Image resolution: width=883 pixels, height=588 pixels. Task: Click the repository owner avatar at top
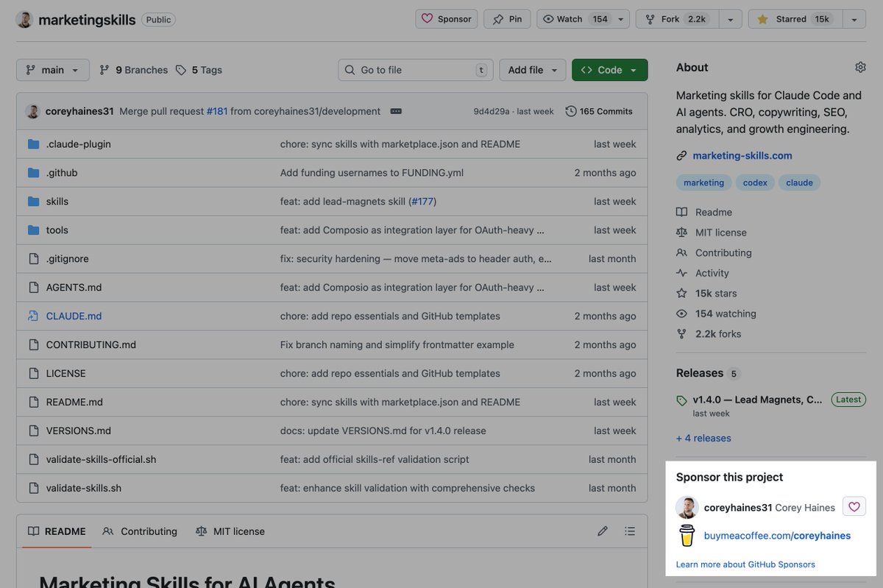click(24, 19)
